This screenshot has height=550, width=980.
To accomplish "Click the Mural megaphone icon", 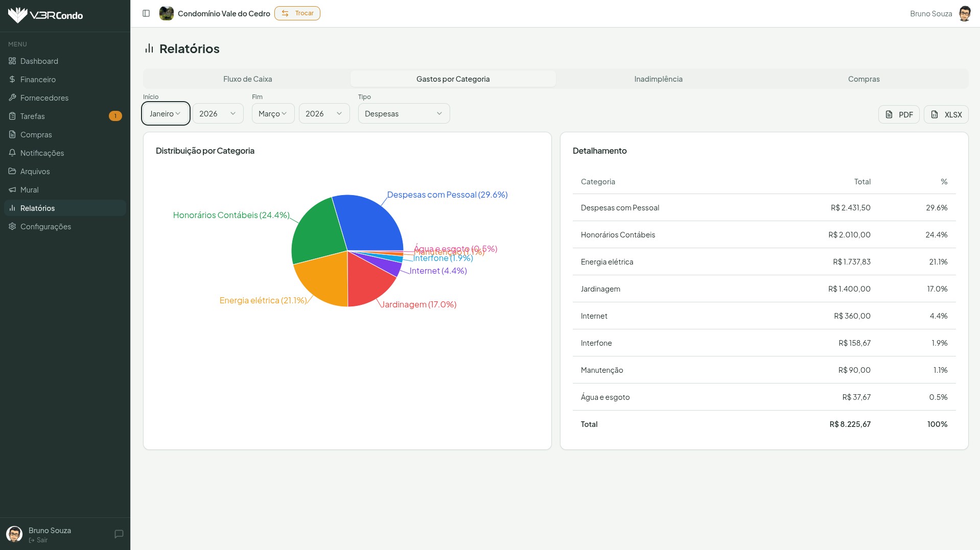I will point(12,189).
